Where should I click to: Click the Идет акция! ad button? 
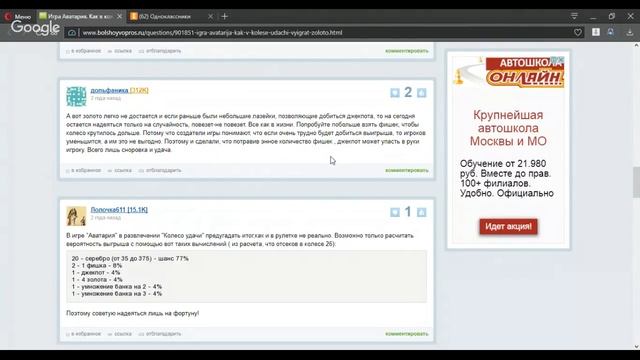pyautogui.click(x=508, y=227)
